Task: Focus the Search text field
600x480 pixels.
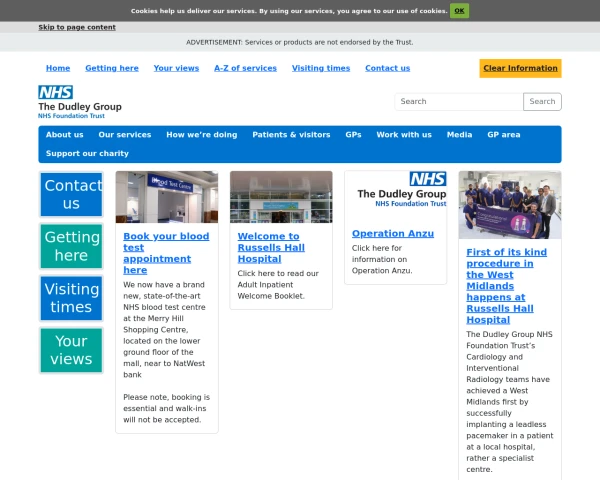Action: pos(459,101)
